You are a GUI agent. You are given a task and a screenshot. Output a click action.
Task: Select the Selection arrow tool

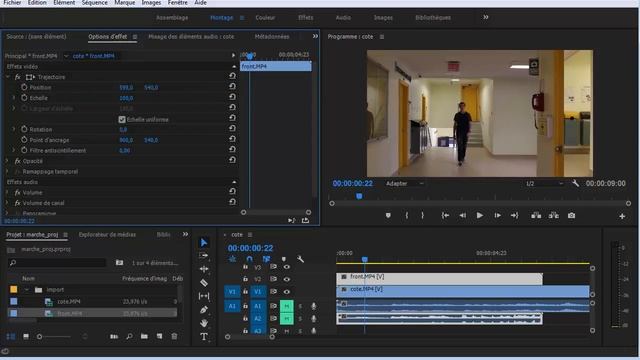pyautogui.click(x=204, y=242)
